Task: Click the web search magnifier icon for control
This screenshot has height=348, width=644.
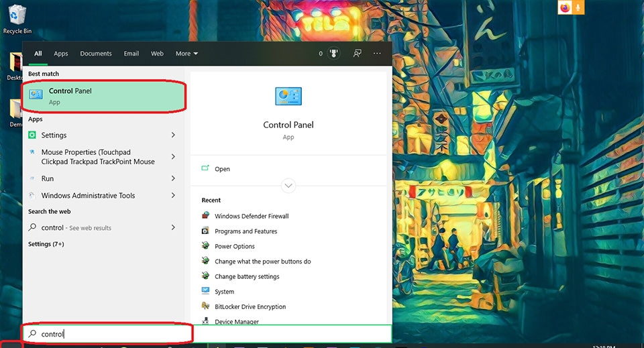Action: 32,227
